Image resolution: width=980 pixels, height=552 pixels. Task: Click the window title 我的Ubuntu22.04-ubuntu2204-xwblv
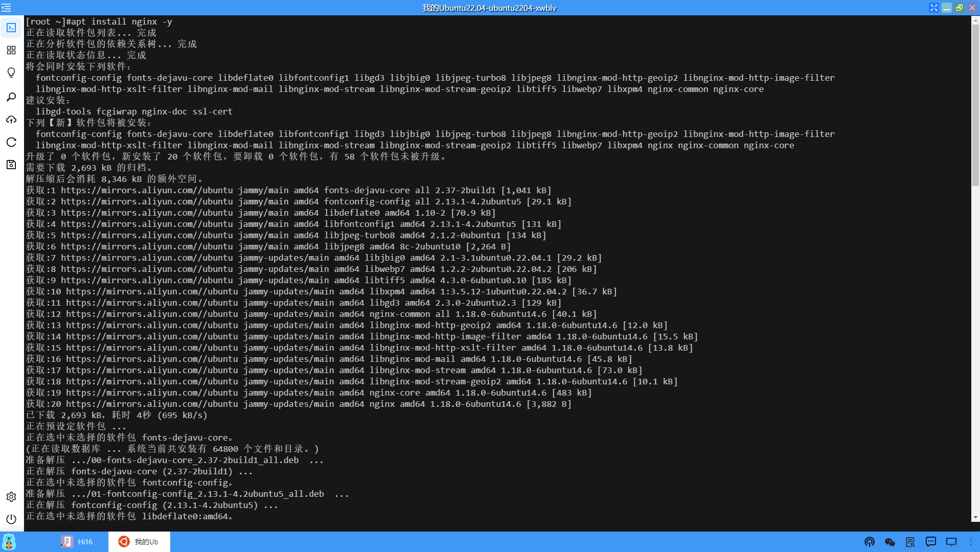[x=489, y=8]
